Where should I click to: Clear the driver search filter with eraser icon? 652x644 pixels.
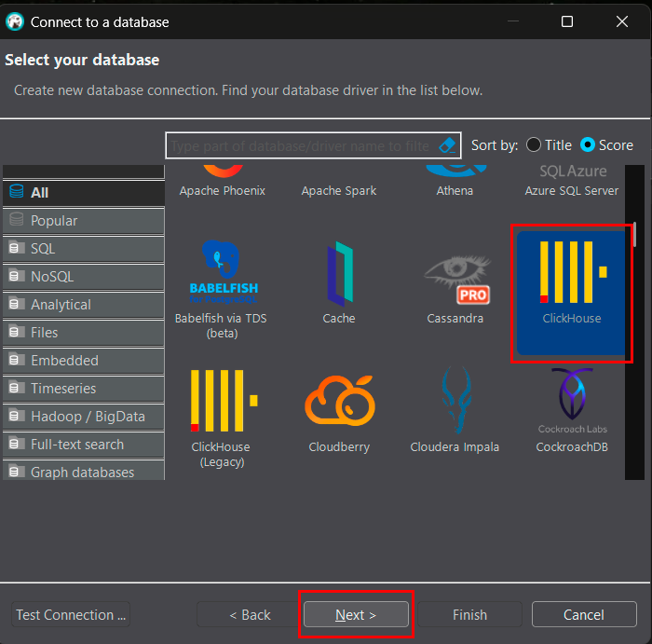pos(448,145)
